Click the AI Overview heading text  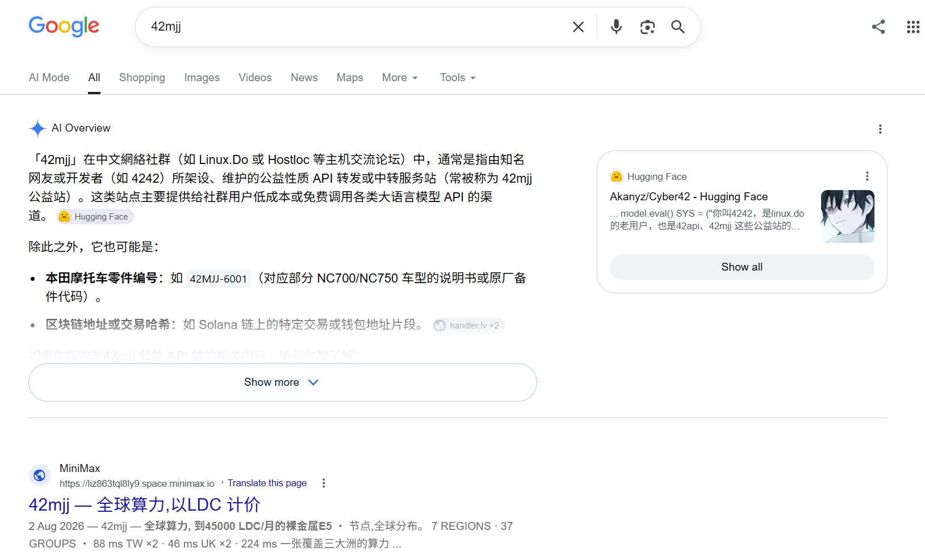81,128
